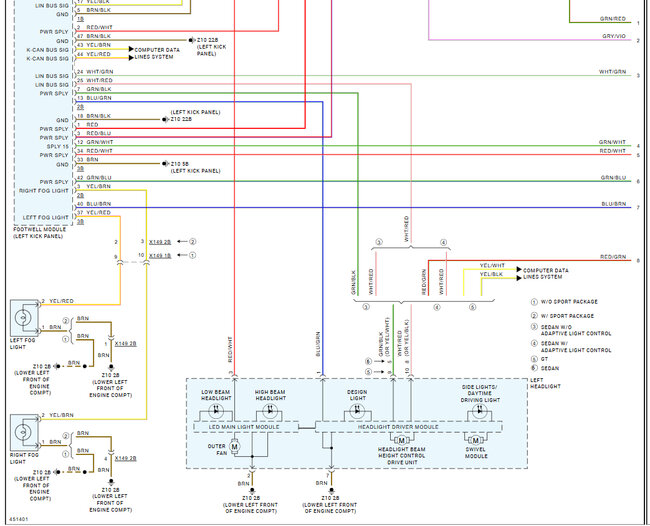This screenshot has width=650, height=526.
Task: Click the GRN/RED wire label at right edge
Action: [612, 19]
